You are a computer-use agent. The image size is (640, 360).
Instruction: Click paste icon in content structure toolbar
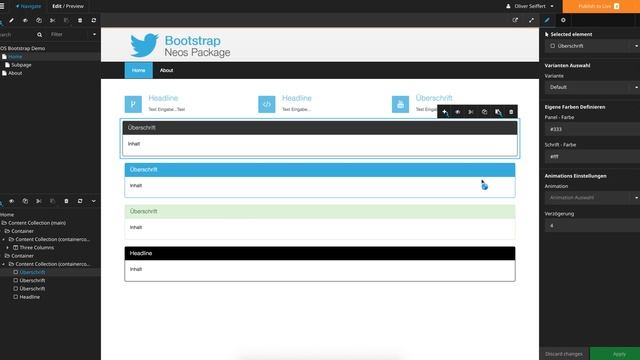[53, 201]
